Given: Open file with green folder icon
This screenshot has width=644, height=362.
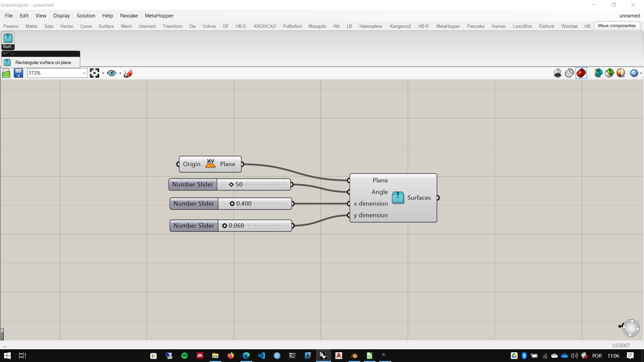Looking at the screenshot, I should pos(6,73).
